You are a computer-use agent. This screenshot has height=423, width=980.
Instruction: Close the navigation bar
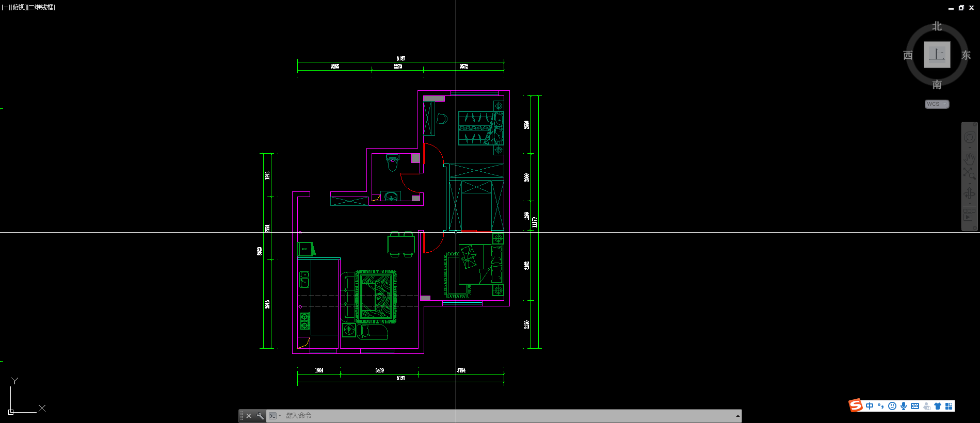tap(974, 125)
